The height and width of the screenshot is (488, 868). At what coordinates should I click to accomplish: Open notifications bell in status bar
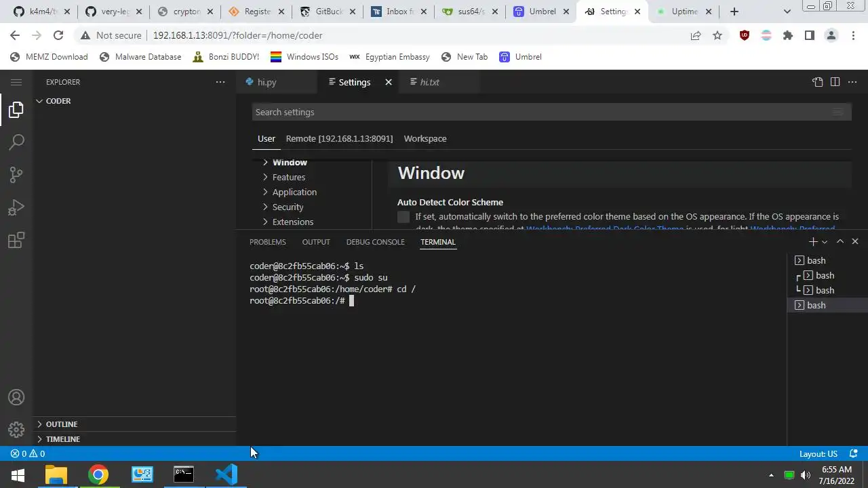[854, 453]
